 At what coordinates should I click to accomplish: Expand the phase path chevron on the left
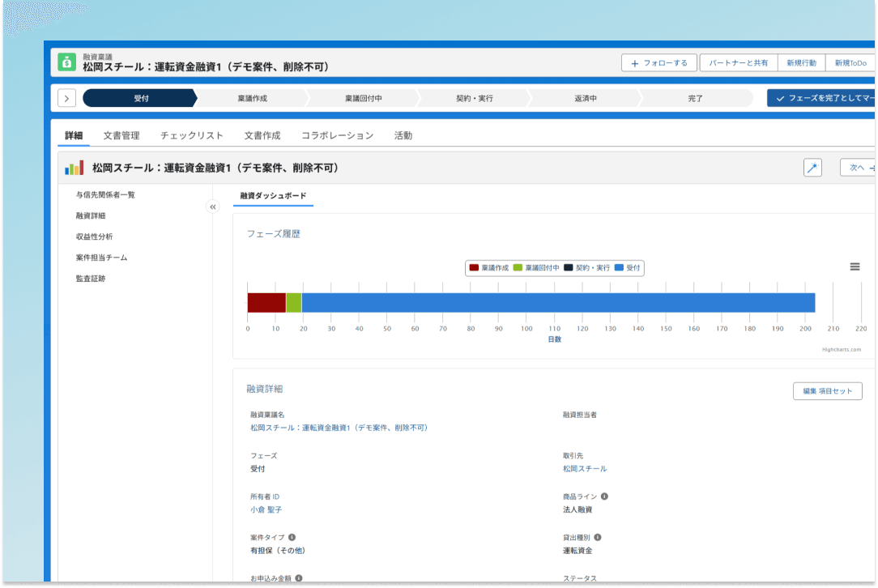click(66, 96)
